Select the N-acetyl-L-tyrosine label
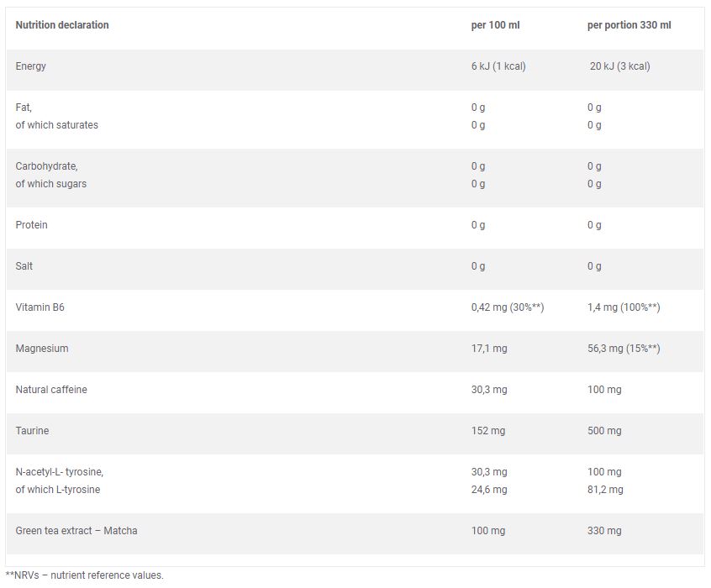The width and height of the screenshot is (711, 588). [x=60, y=472]
